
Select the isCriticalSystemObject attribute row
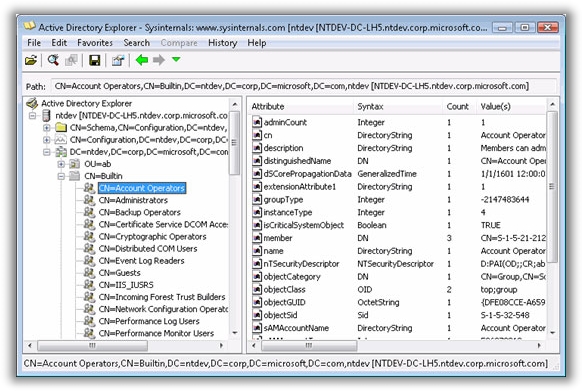(398, 225)
